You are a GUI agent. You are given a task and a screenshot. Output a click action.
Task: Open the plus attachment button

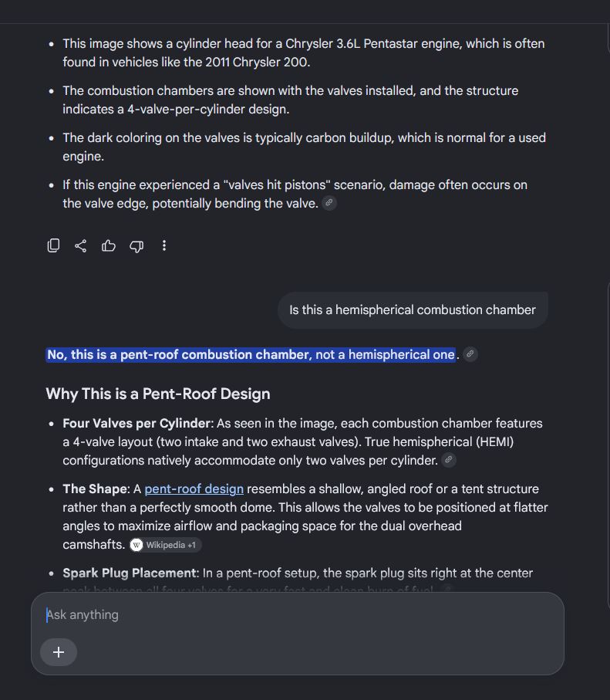[59, 652]
